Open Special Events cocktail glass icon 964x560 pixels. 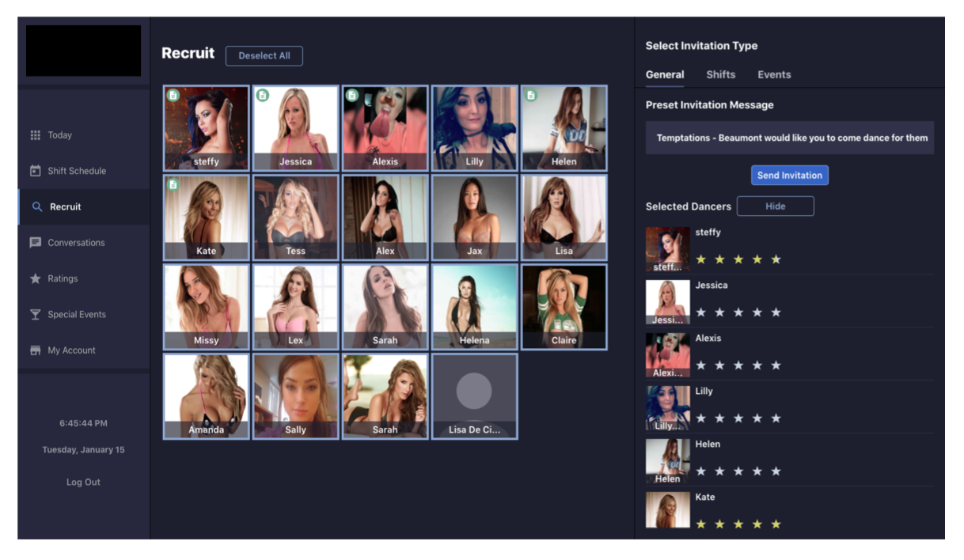point(35,315)
